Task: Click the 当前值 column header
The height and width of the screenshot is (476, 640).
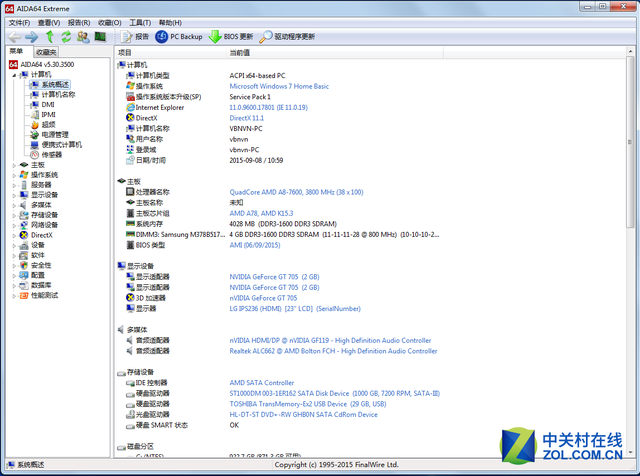Action: pos(334,53)
